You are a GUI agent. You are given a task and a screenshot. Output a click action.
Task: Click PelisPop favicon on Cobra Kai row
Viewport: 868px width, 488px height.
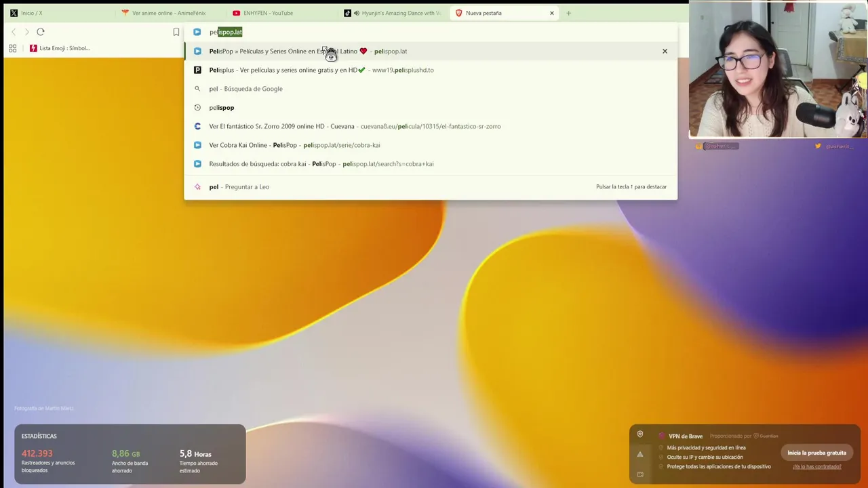click(x=197, y=145)
